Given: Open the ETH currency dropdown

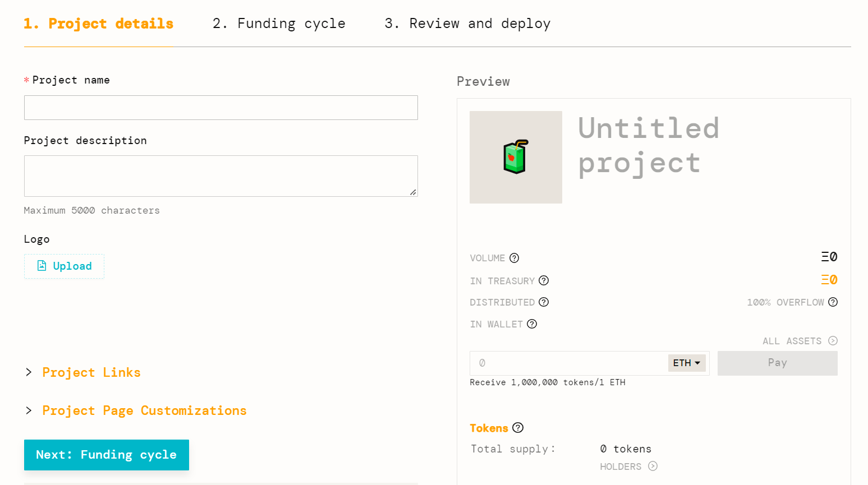Looking at the screenshot, I should click(687, 363).
